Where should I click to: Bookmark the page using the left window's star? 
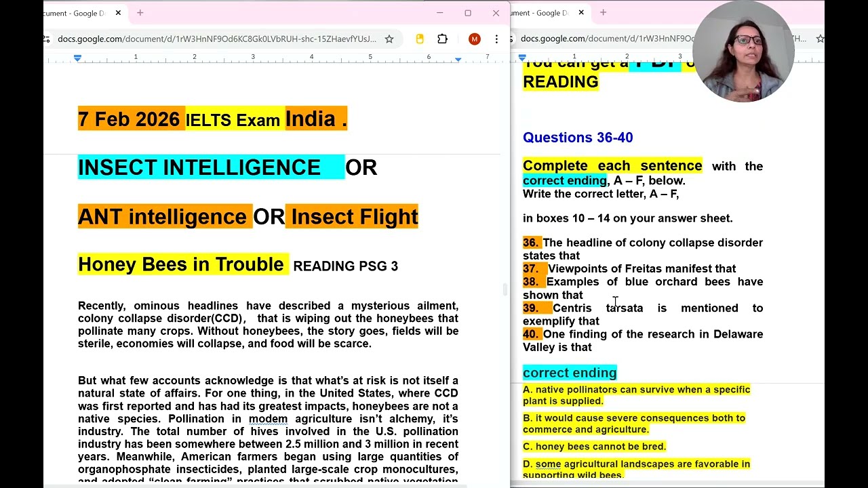[x=389, y=39]
